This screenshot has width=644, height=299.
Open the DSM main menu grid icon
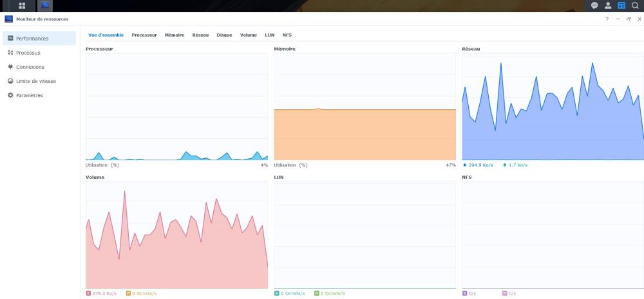tap(22, 6)
